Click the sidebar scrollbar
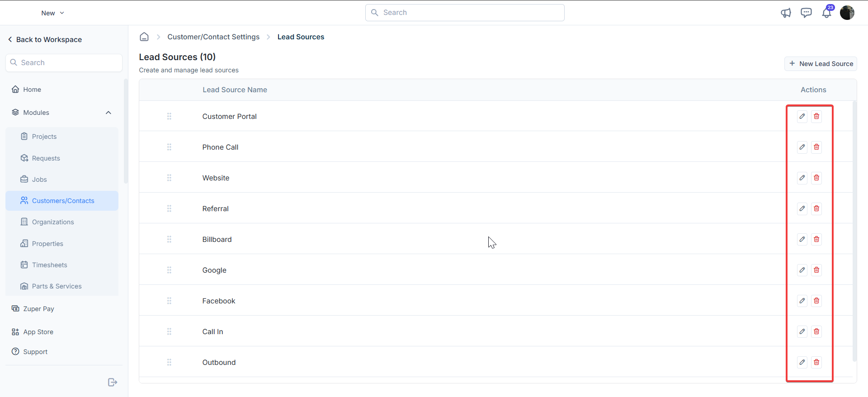 (x=126, y=131)
